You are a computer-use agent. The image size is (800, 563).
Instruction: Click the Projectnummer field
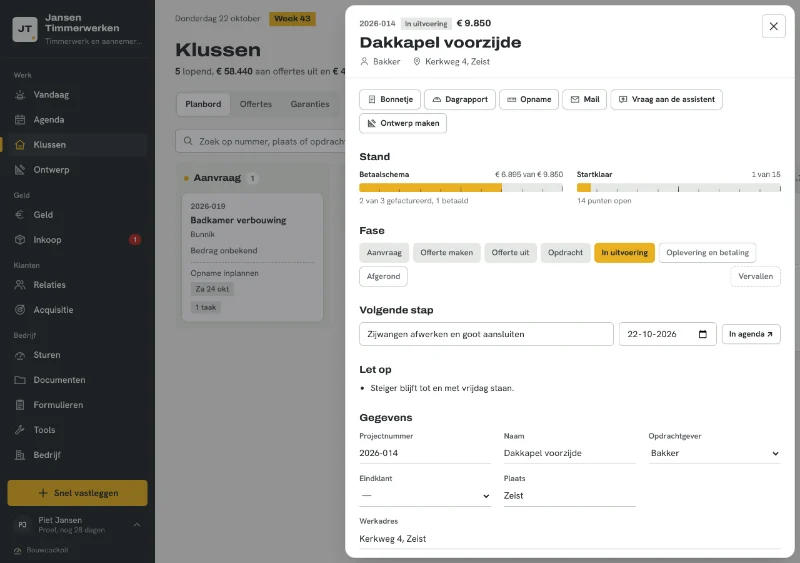[425, 453]
